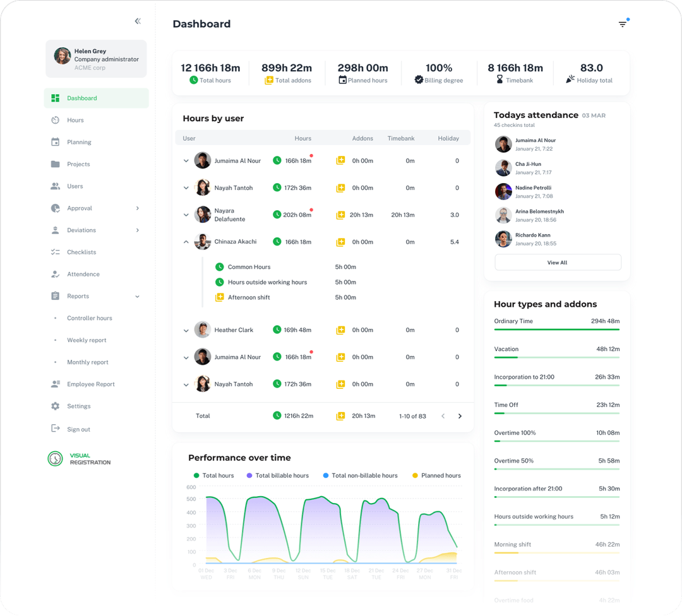Select the Dashboard icon in the sidebar
This screenshot has height=616, width=682.
pyautogui.click(x=54, y=98)
